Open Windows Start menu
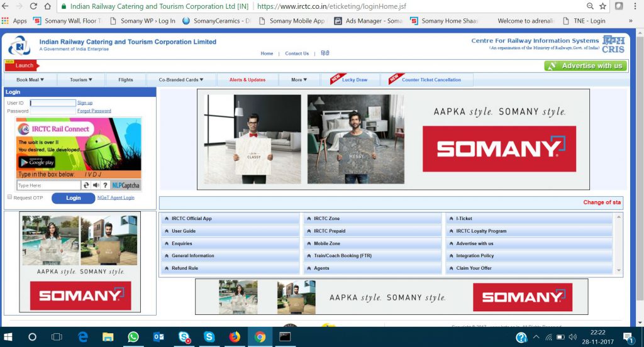Viewport: 644px width, 347px height. point(8,337)
